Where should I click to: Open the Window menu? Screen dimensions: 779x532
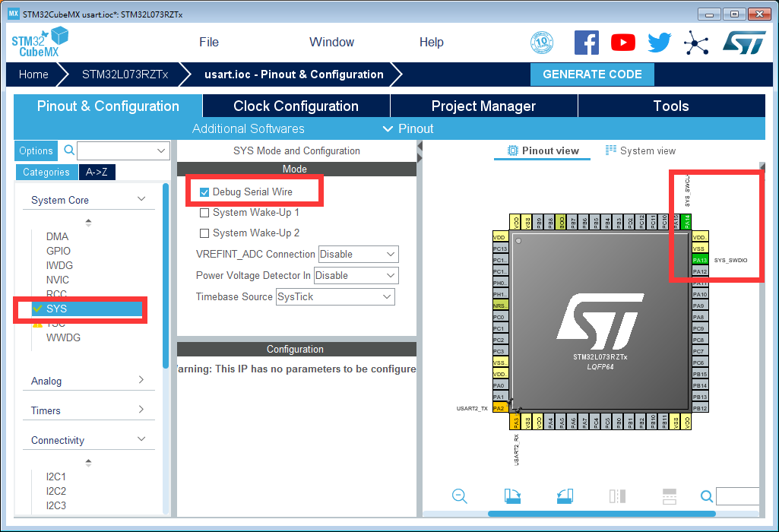point(331,42)
